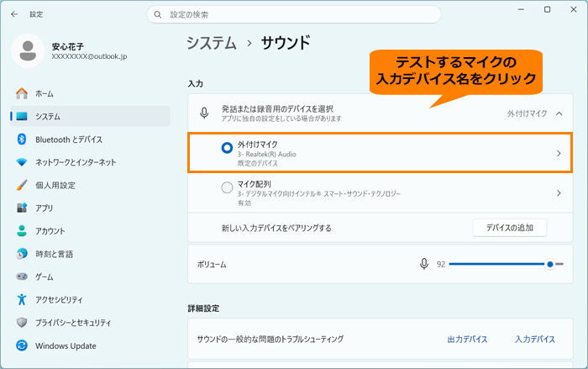Click the Home house icon

point(22,93)
